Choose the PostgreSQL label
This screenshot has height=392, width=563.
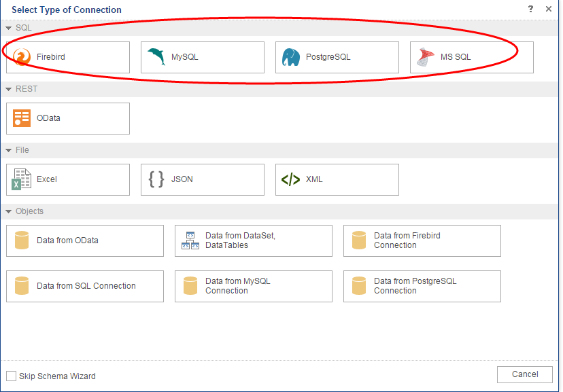click(x=328, y=57)
